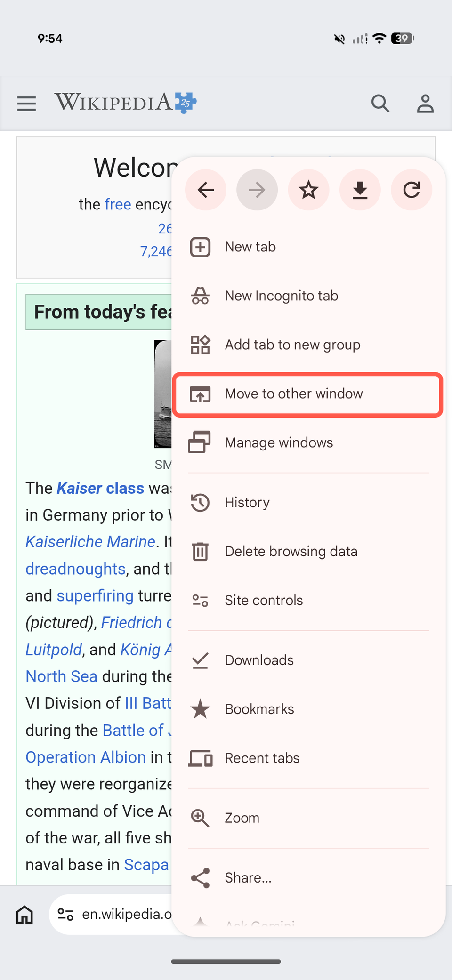Tap the New tab plus icon
This screenshot has height=980, width=452.
coord(200,247)
